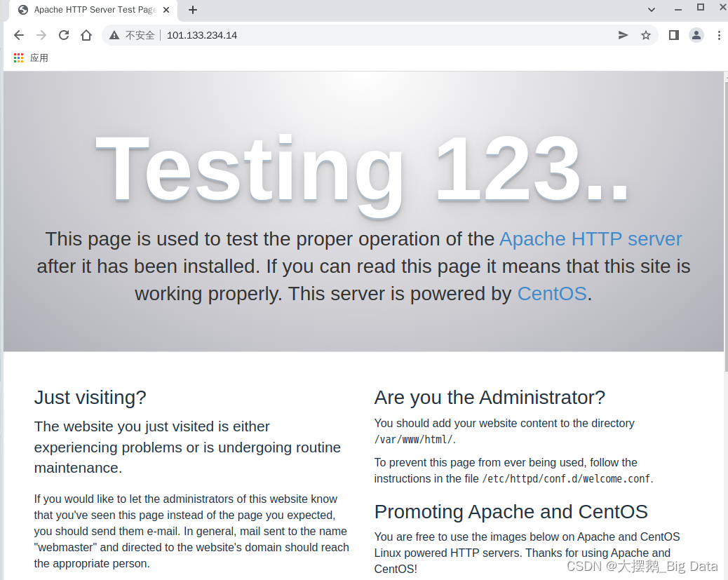Click the address bar with 101.133.234.14

(381, 35)
